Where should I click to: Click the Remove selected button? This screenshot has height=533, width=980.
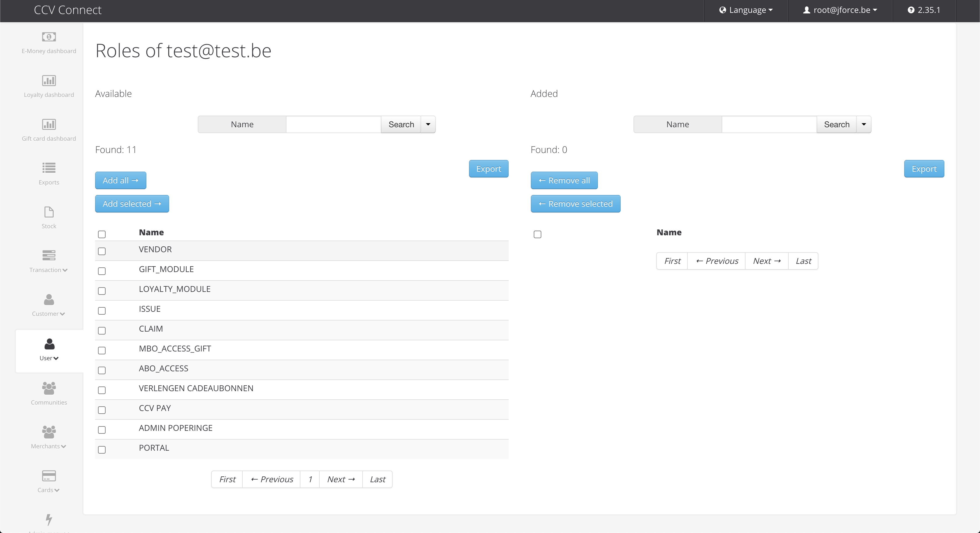[x=575, y=204]
